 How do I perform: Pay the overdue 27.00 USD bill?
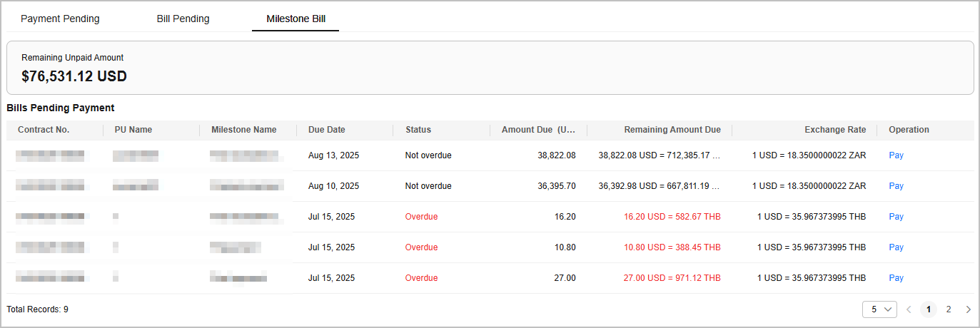896,278
